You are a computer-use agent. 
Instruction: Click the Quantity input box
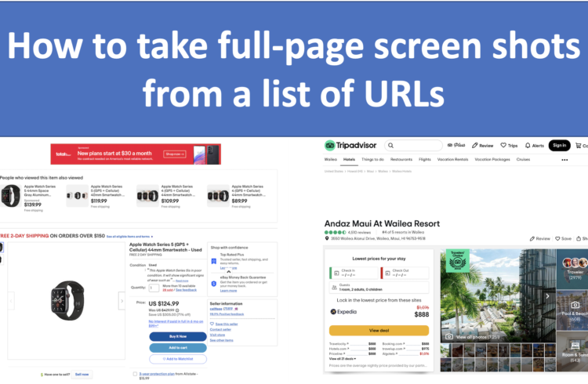point(154,288)
